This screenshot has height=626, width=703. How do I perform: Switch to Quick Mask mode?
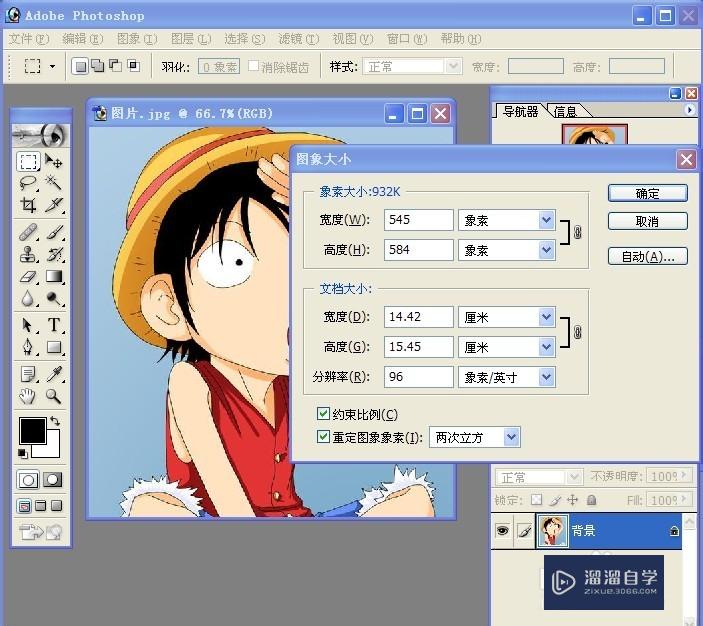(x=53, y=480)
